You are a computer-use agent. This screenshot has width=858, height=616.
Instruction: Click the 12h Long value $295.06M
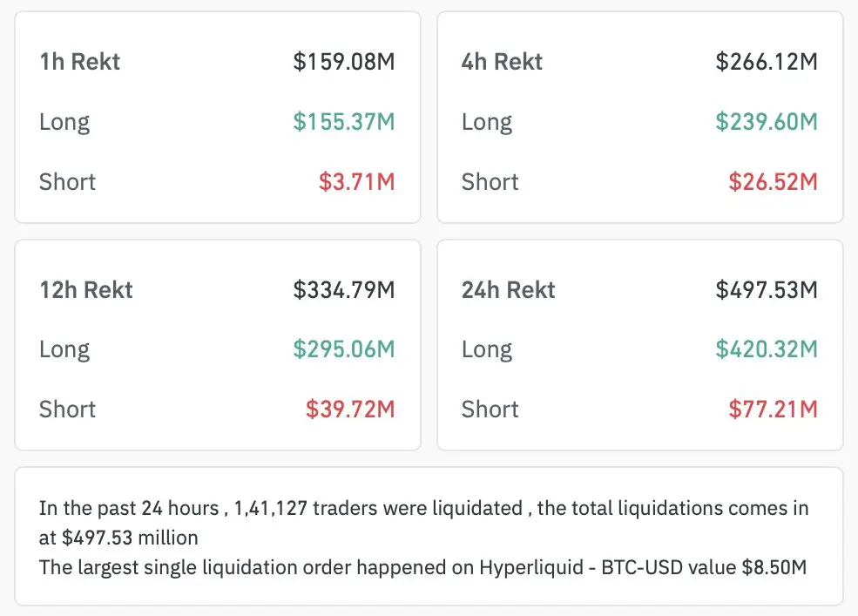(x=343, y=349)
